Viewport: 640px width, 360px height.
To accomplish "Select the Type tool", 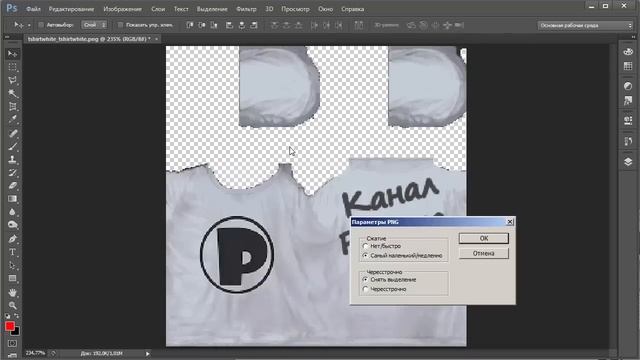I will coord(12,252).
